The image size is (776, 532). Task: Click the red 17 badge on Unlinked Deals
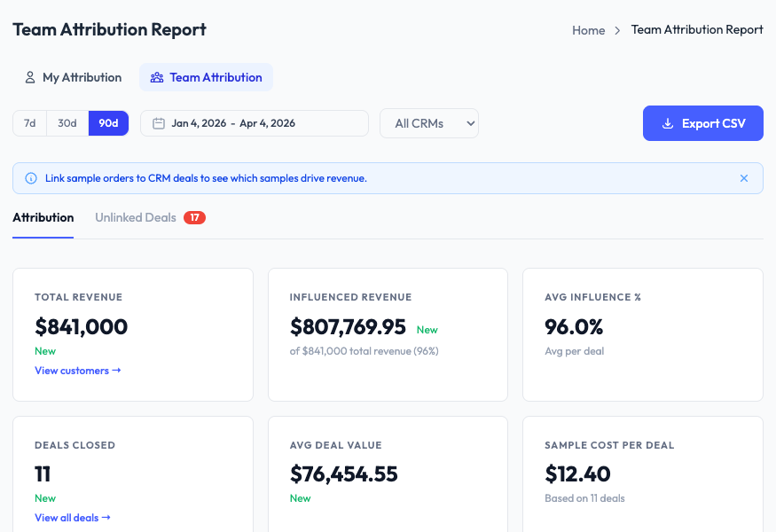pyautogui.click(x=194, y=217)
